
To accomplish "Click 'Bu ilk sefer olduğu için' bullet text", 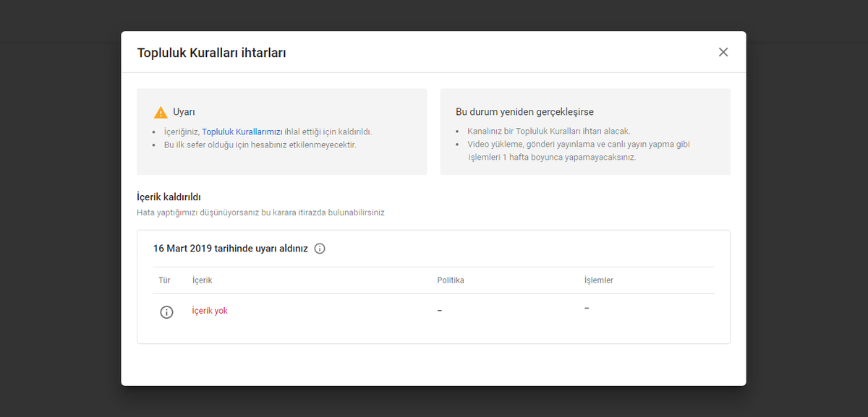I will tap(261, 145).
